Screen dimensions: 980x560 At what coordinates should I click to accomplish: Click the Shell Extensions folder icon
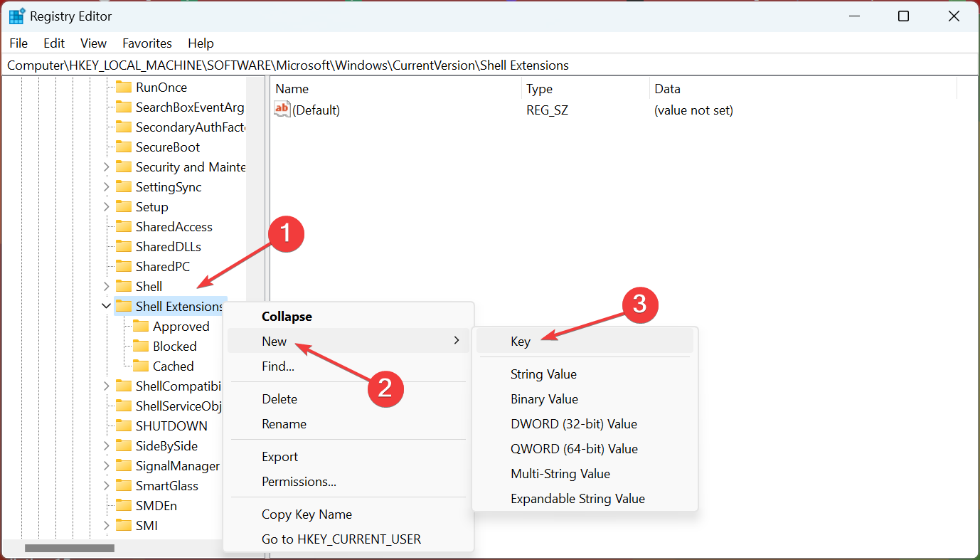124,306
